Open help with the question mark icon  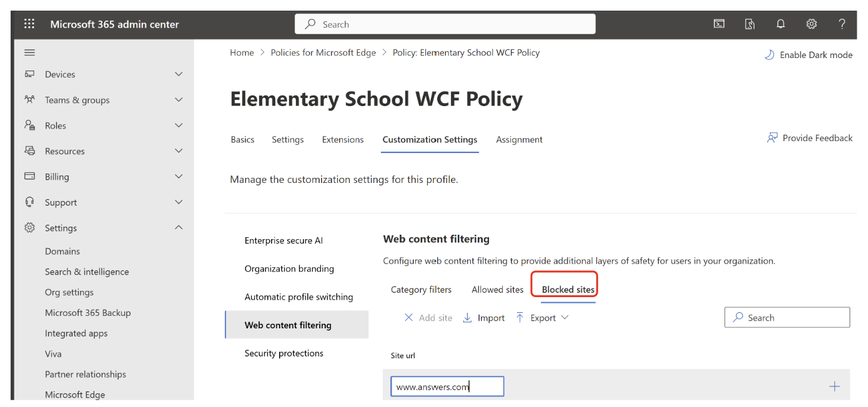(842, 24)
